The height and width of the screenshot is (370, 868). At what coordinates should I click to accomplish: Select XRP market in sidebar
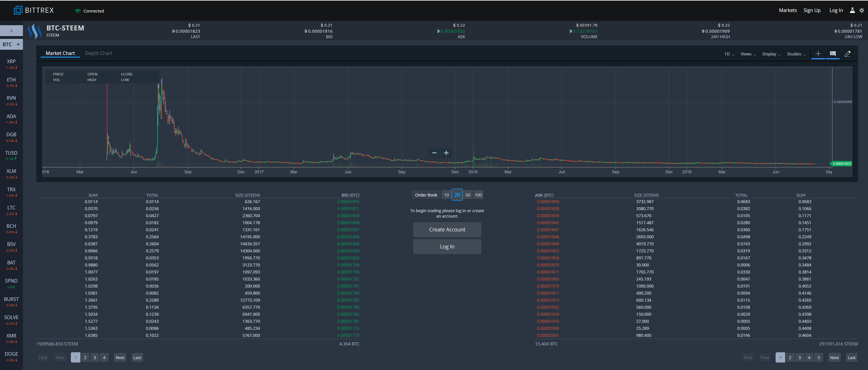click(x=11, y=64)
